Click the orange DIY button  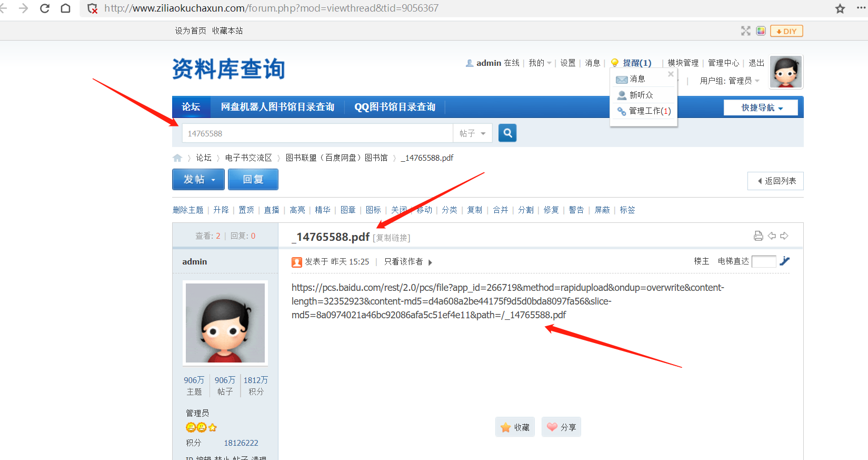786,31
